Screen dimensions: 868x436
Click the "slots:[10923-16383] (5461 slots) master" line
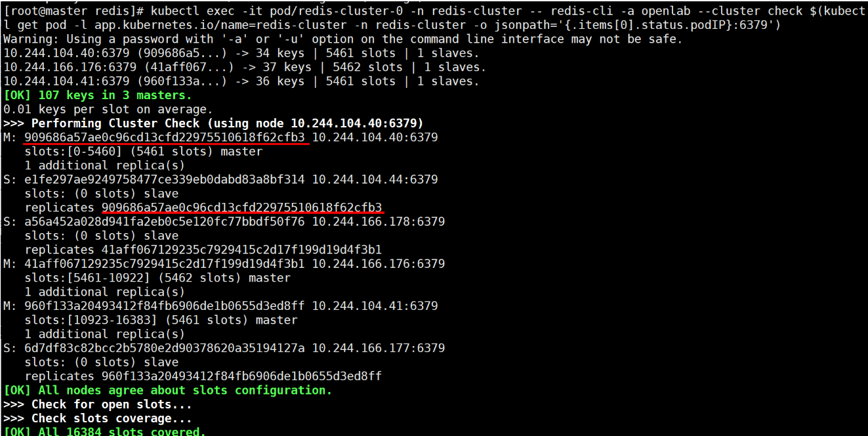(161, 320)
